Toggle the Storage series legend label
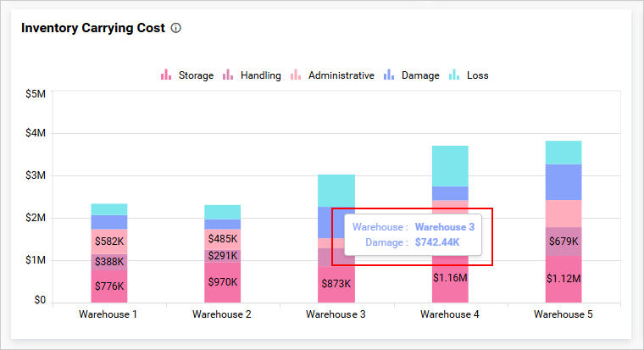This screenshot has height=350, width=644. [196, 75]
